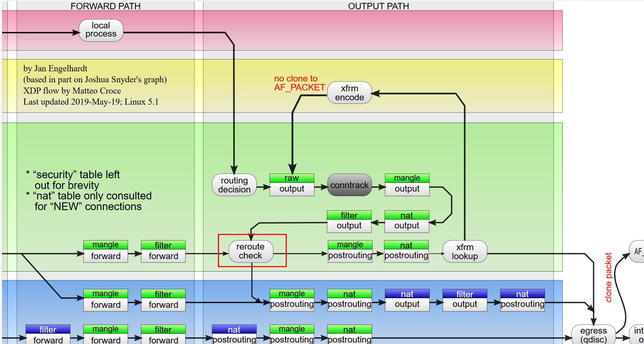Select the blue filter output box
Viewport: 644px width, 344px height.
click(x=465, y=300)
